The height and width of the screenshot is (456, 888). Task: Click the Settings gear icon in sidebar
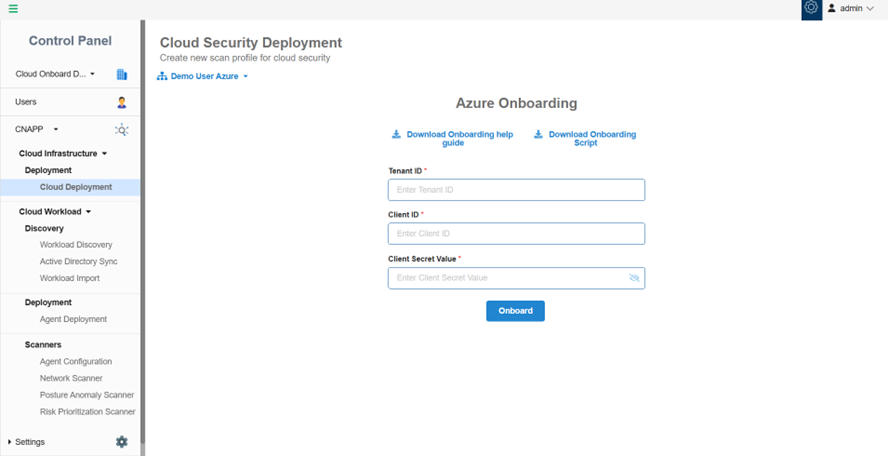[122, 442]
